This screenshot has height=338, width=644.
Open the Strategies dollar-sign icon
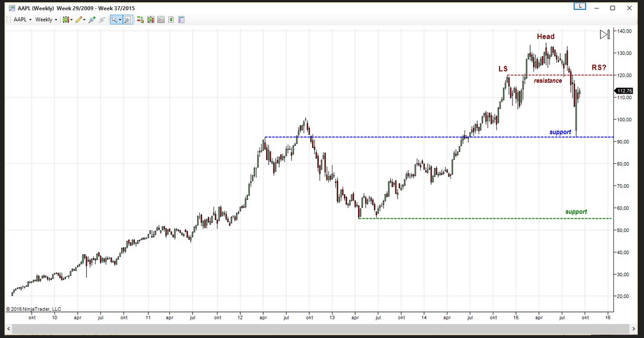[170, 19]
